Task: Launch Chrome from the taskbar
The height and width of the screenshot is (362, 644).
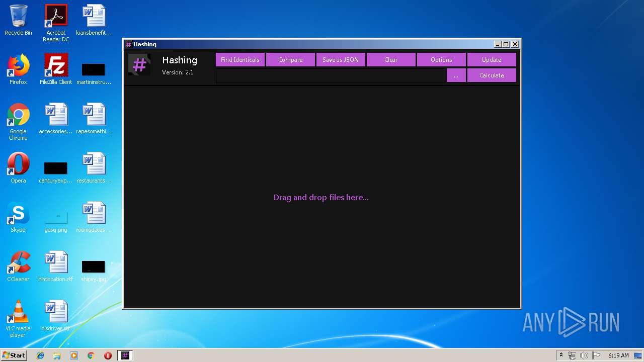Action: tap(91, 355)
